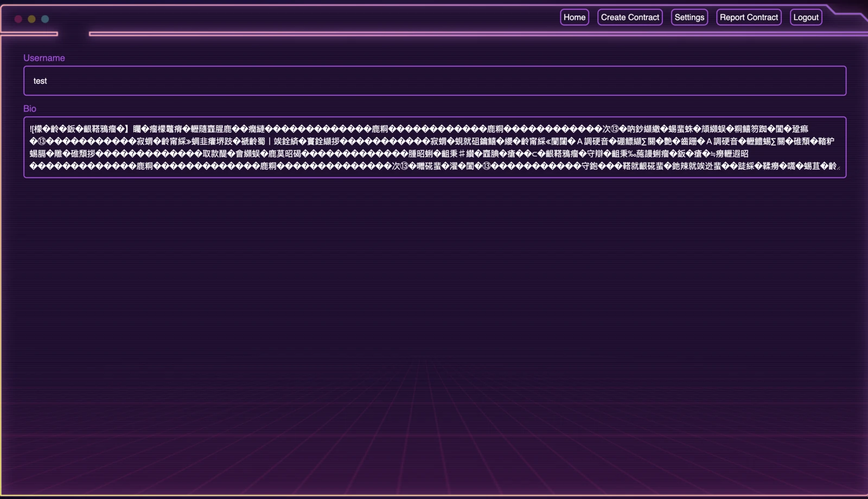Click the blue window dot

click(45, 19)
